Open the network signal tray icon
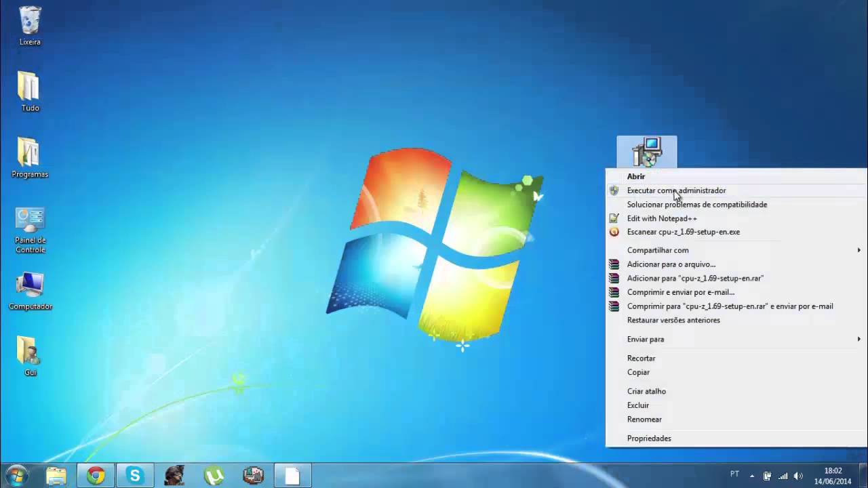The image size is (868, 488). [783, 476]
